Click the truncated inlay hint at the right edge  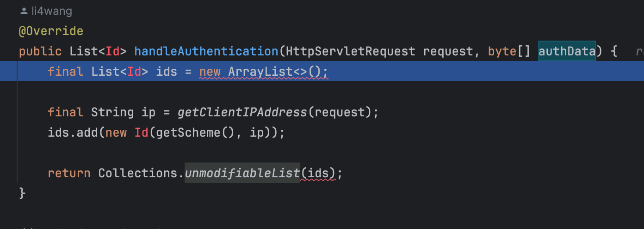(639, 52)
